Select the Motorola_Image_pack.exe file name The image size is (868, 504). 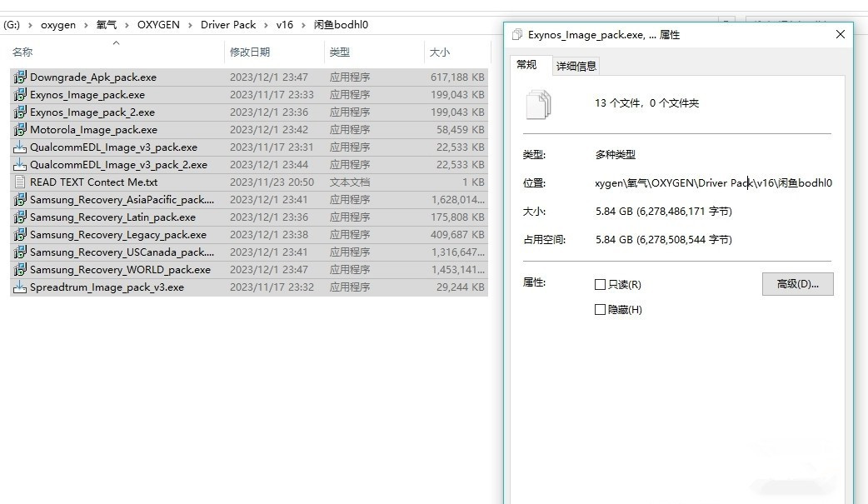(x=93, y=130)
